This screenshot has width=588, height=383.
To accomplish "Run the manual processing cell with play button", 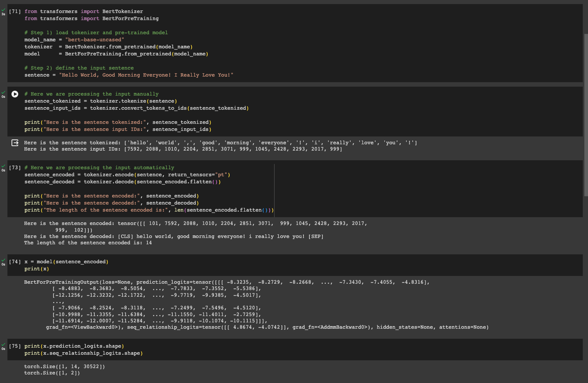I will (x=15, y=94).
